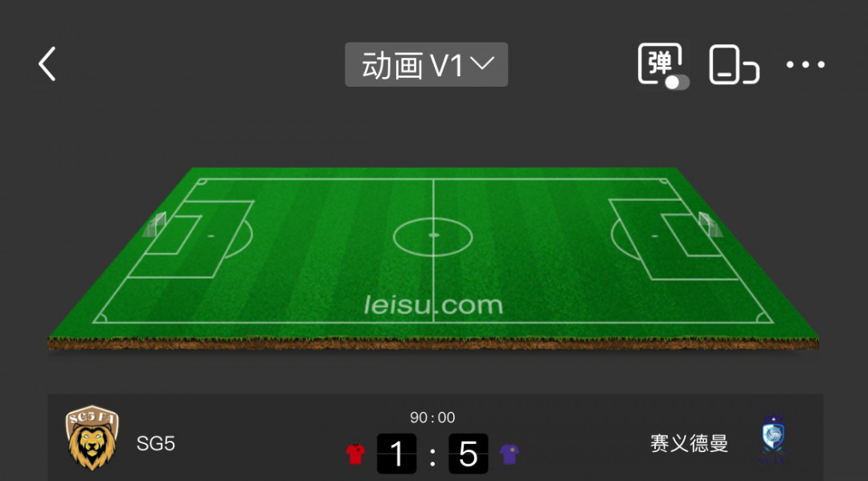
Task: Toggle the 弹 bullet comments switch
Action: [663, 66]
